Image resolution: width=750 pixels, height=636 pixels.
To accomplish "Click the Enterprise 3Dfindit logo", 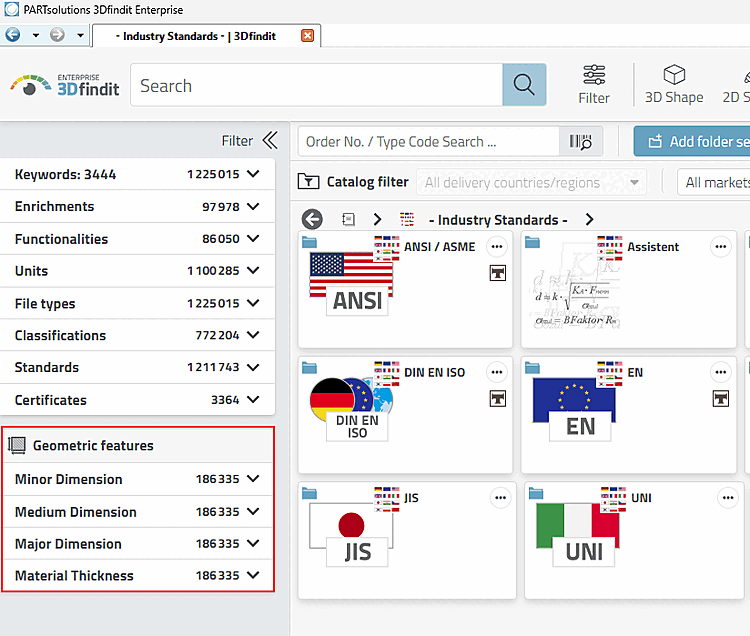I will tap(65, 85).
